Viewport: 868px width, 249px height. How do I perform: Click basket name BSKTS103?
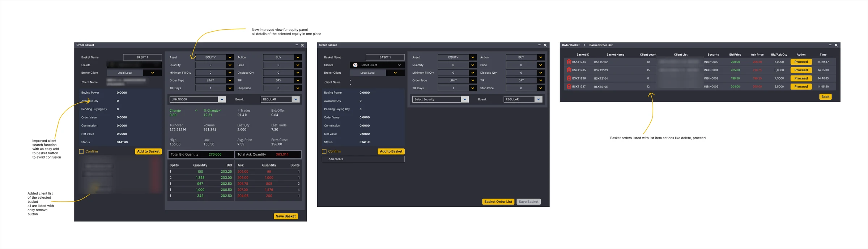[601, 70]
